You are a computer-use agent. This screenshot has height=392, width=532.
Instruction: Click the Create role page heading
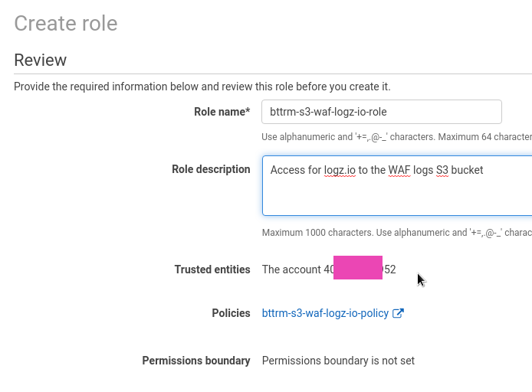coord(66,24)
